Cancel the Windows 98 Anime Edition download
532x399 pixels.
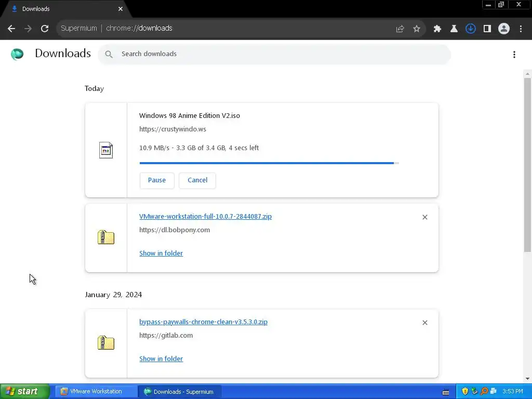(197, 180)
